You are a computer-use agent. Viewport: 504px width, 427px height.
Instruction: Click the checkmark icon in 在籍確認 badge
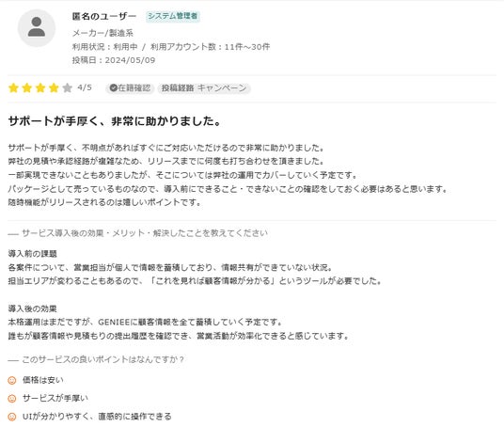coord(113,87)
